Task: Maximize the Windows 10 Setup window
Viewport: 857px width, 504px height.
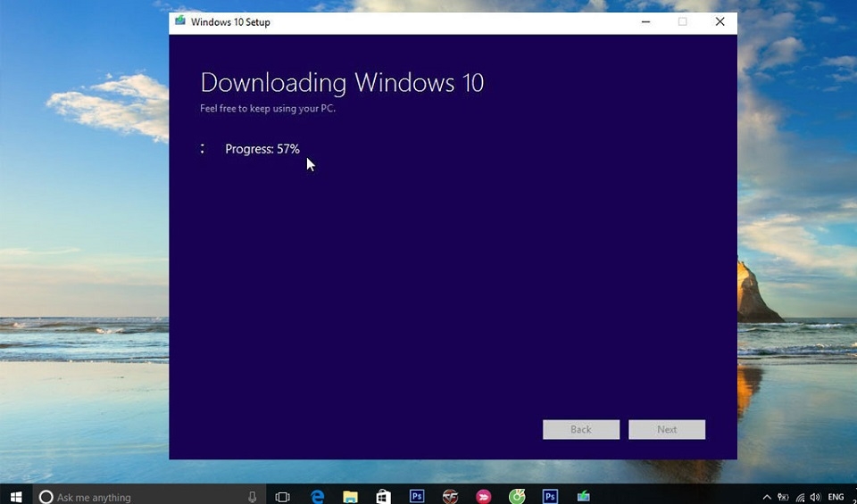Action: 682,21
